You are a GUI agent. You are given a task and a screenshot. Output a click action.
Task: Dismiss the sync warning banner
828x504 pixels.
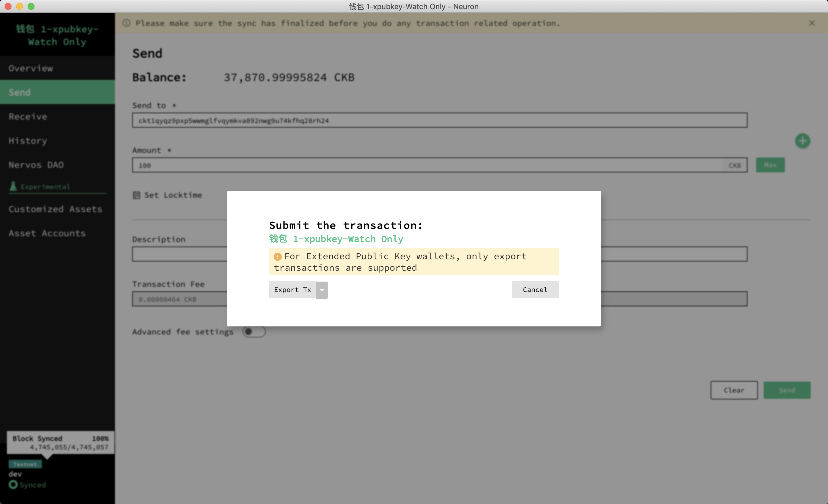click(x=812, y=23)
